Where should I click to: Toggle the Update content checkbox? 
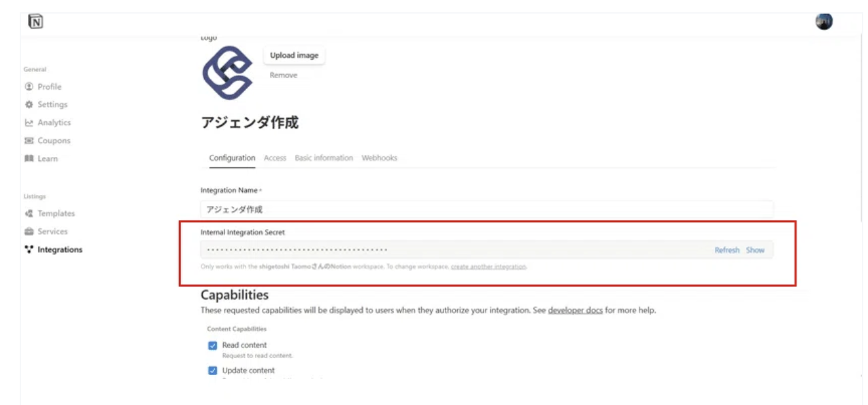[x=212, y=371]
